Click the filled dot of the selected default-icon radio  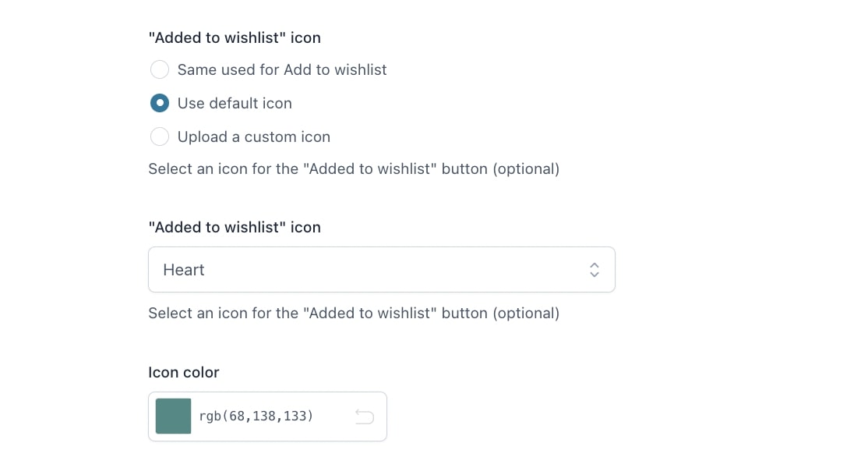coord(160,103)
